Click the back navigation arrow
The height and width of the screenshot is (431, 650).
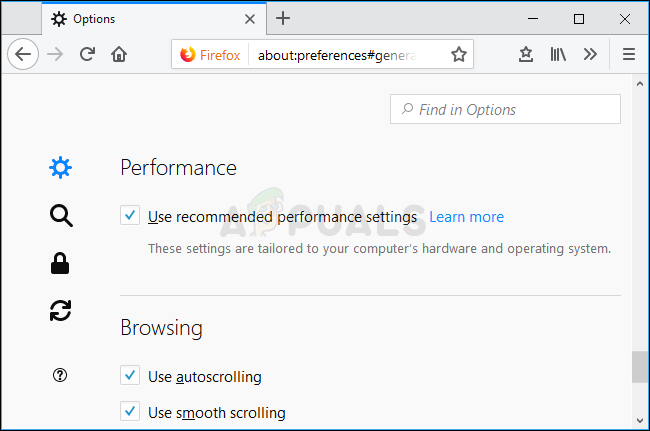pyautogui.click(x=22, y=55)
